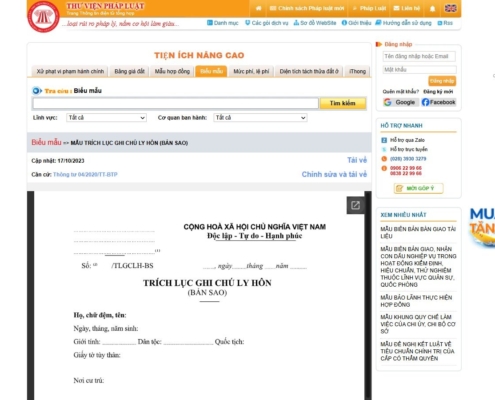Image resolution: width=495 pixels, height=400 pixels.
Task: Open Chính sách Pháp luật mới menu
Action: coord(307,8)
